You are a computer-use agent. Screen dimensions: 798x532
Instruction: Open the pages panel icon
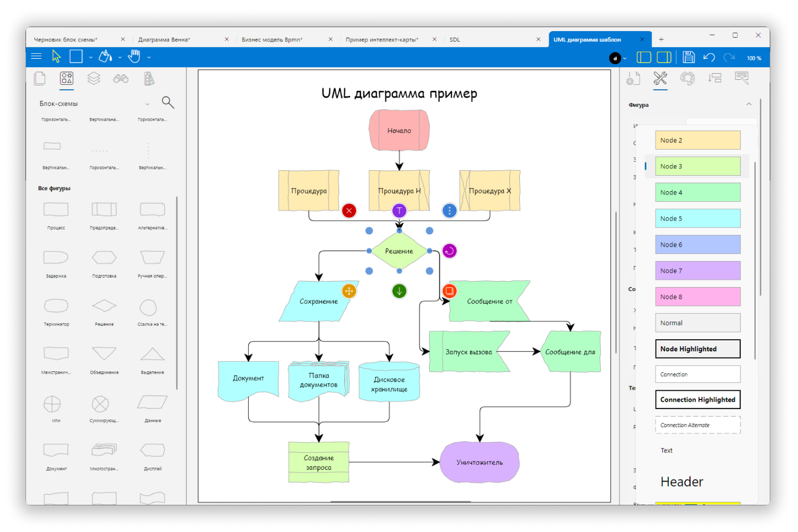pyautogui.click(x=40, y=79)
